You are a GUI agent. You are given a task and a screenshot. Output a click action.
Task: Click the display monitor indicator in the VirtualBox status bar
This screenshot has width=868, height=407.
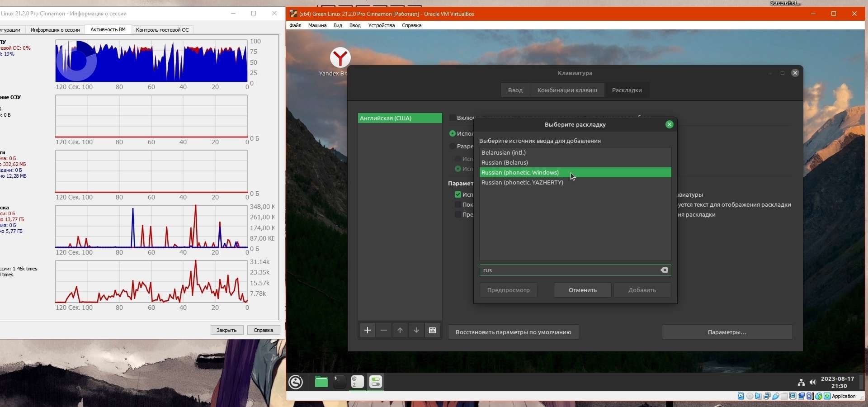coord(793,396)
